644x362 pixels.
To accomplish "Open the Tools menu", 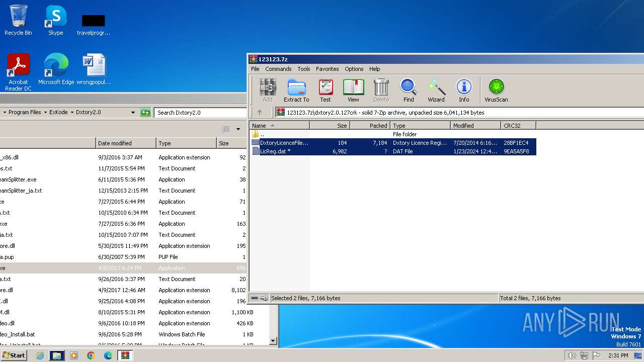I will pos(304,69).
